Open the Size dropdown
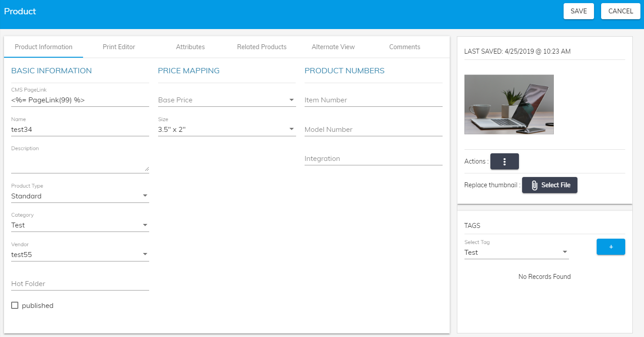Viewport: 644px width, 337px height. point(227,129)
